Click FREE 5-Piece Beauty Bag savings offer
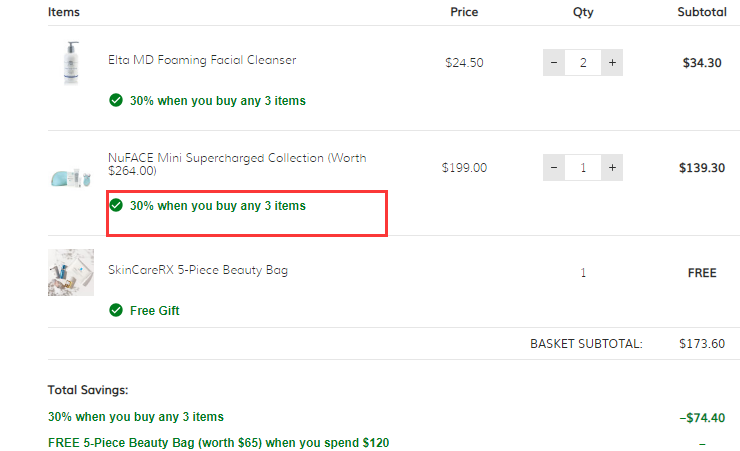This screenshot has height=451, width=740. [219, 443]
